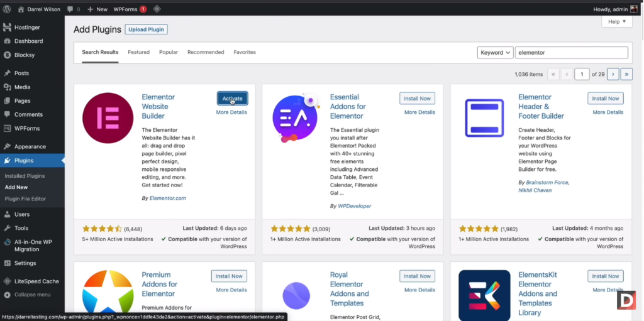Open More Details for Elementor Website Builder
The width and height of the screenshot is (644, 321).
[x=231, y=112]
